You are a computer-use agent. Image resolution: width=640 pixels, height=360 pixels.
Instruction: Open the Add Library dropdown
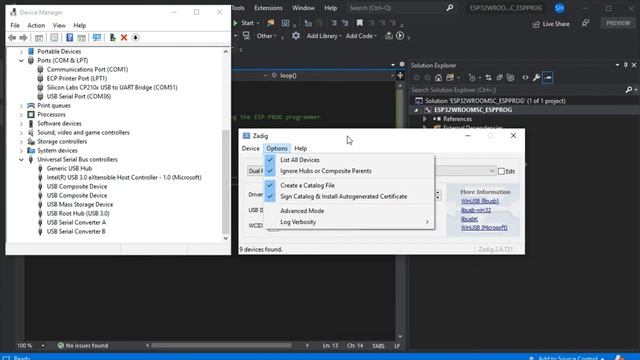(324, 36)
